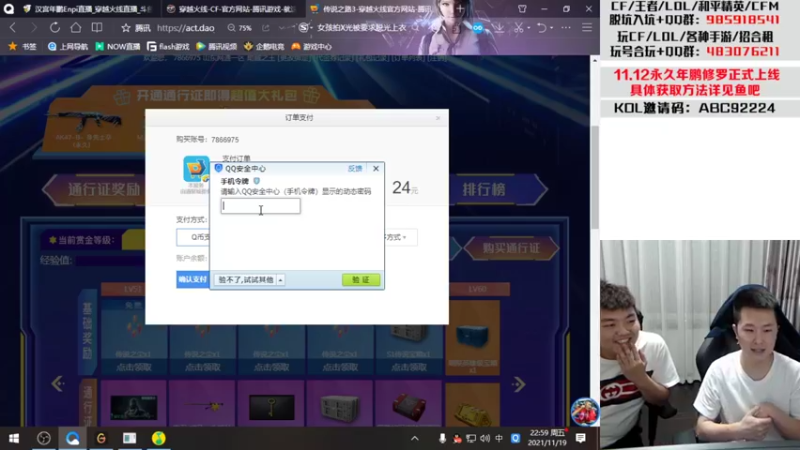Open the Windows Start menu
800x450 pixels.
pyautogui.click(x=14, y=438)
